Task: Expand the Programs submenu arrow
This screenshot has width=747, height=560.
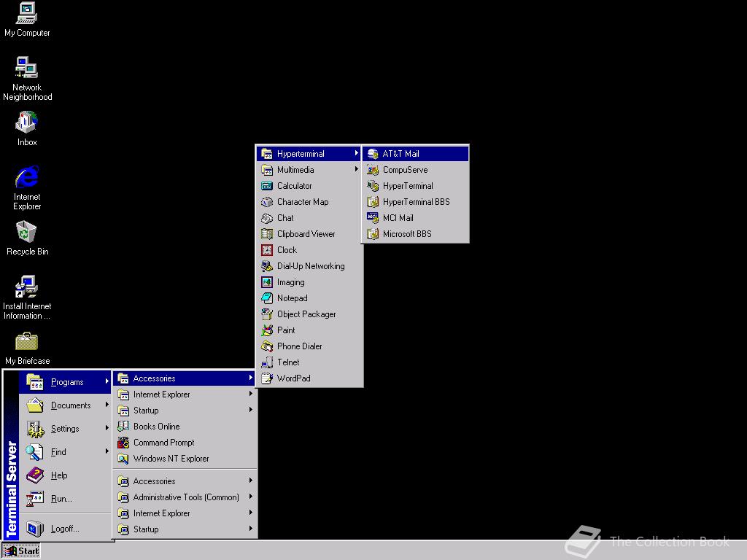Action: (107, 381)
